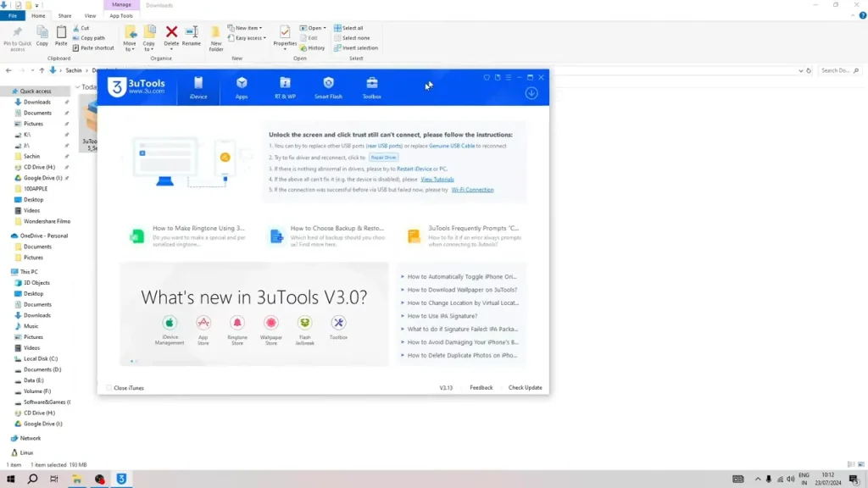Open the 3uTools downloads arrow icon
The height and width of the screenshot is (488, 868).
coord(531,93)
